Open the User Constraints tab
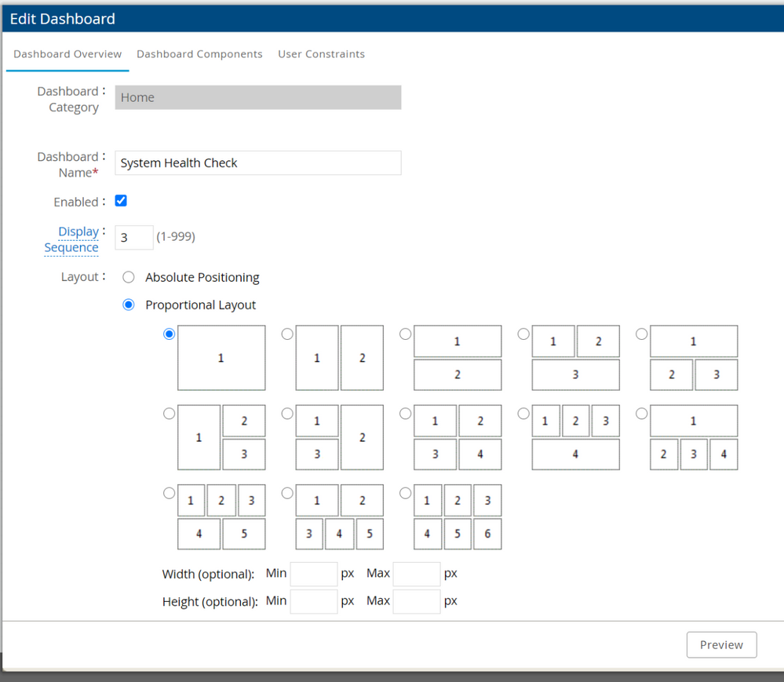Screen dimensions: 784x682 (321, 54)
